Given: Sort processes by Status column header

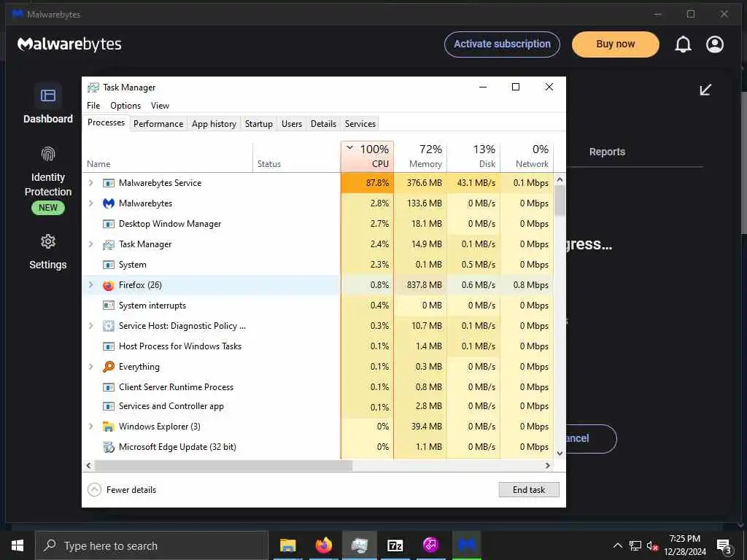Looking at the screenshot, I should tap(296, 156).
